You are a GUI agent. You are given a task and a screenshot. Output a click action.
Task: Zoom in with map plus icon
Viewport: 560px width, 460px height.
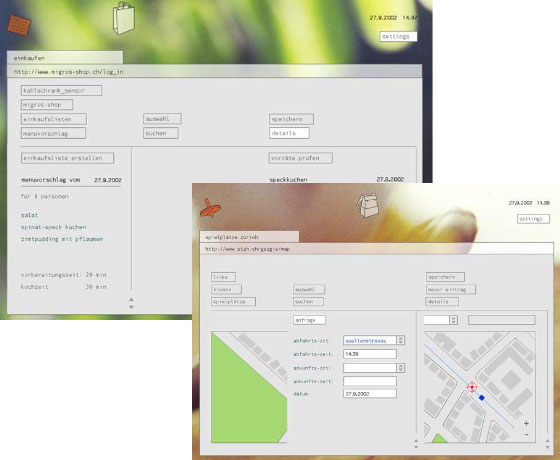pyautogui.click(x=526, y=424)
